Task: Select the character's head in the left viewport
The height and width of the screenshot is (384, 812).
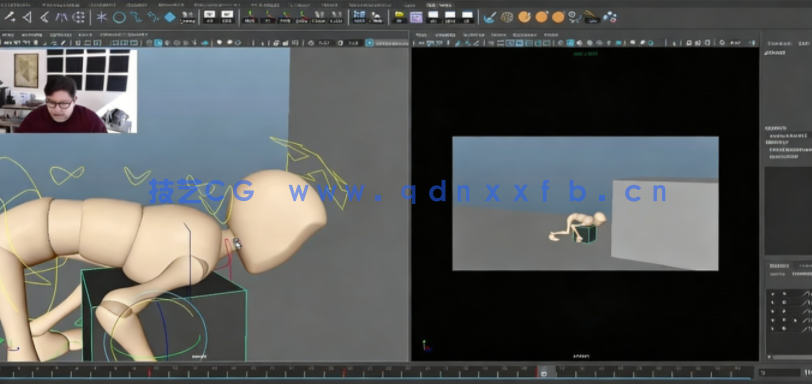Action: coord(277,220)
